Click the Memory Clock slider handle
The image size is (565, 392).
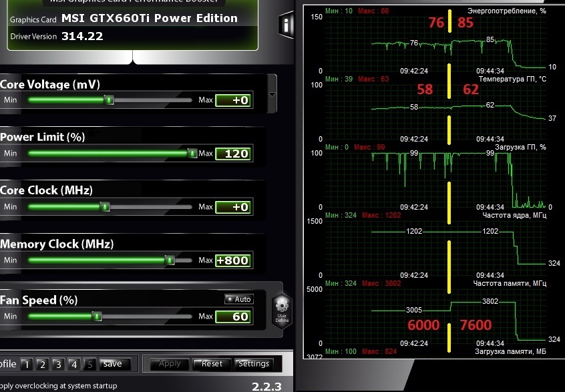[x=170, y=260]
